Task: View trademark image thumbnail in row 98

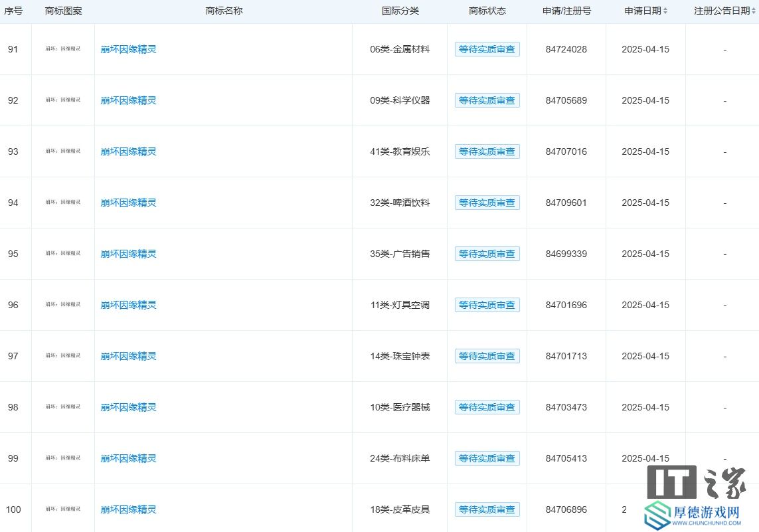Action: coord(63,407)
